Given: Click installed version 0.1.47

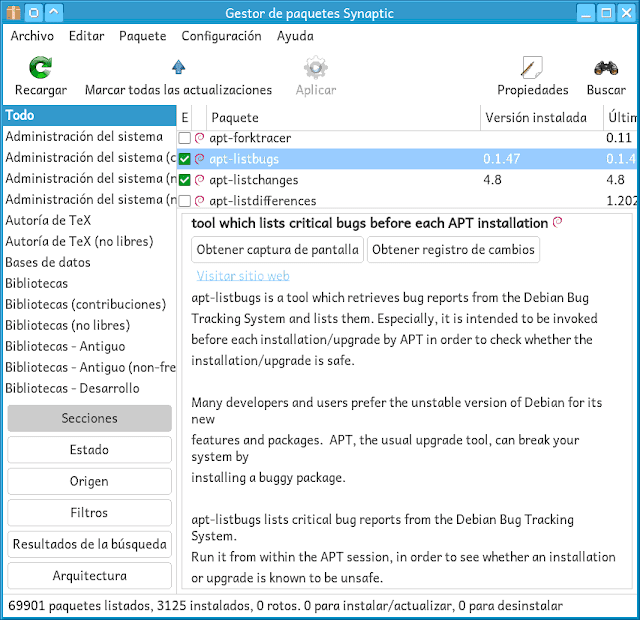Looking at the screenshot, I should click(x=501, y=158).
